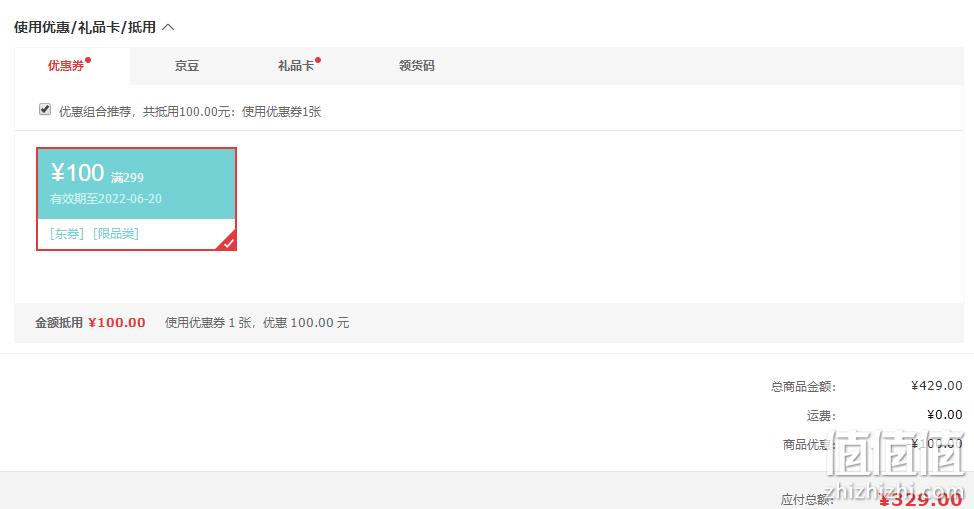Click the 应付总额 ¥329.00 total
Image resolution: width=974 pixels, height=509 pixels.
[x=921, y=498]
